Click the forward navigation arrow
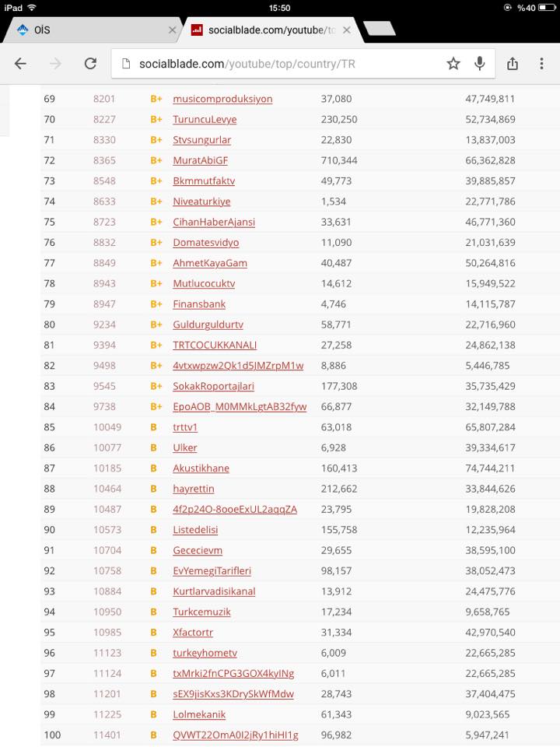Image resolution: width=560 pixels, height=747 pixels. pyautogui.click(x=55, y=63)
